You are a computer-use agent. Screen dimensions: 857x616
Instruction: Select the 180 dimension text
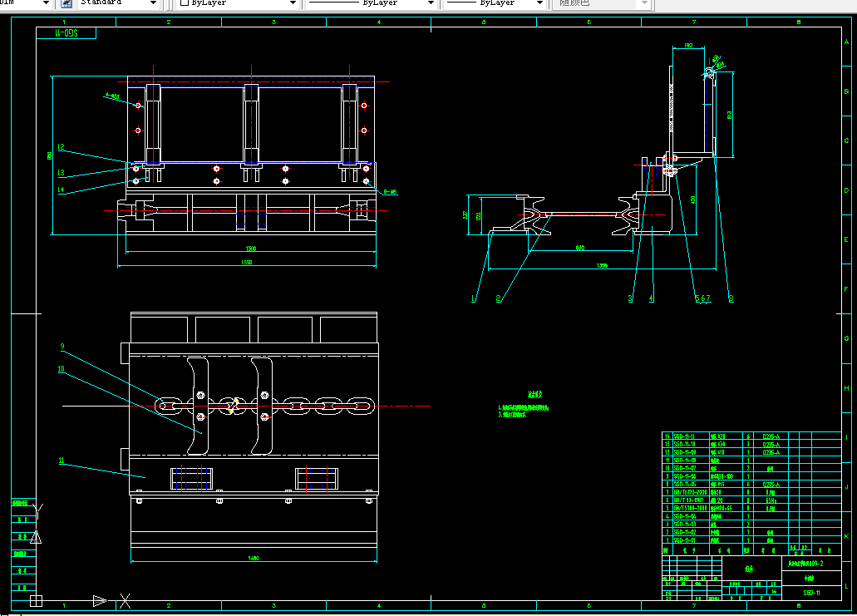click(688, 46)
